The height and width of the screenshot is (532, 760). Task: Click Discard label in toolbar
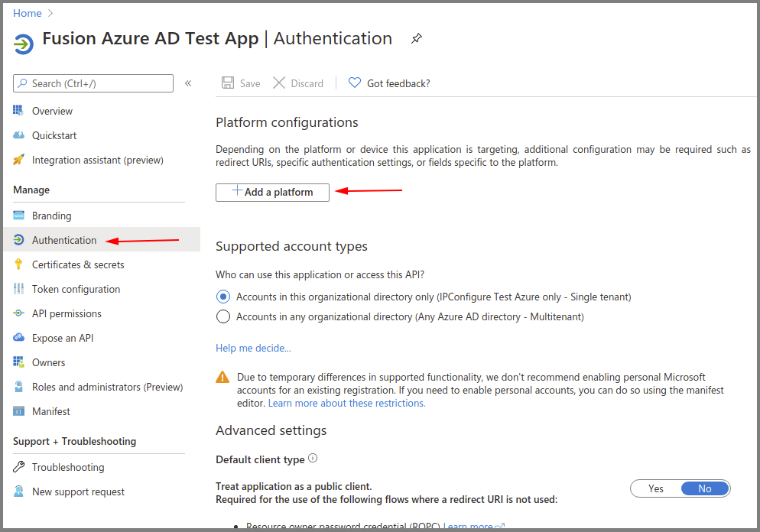(x=307, y=83)
